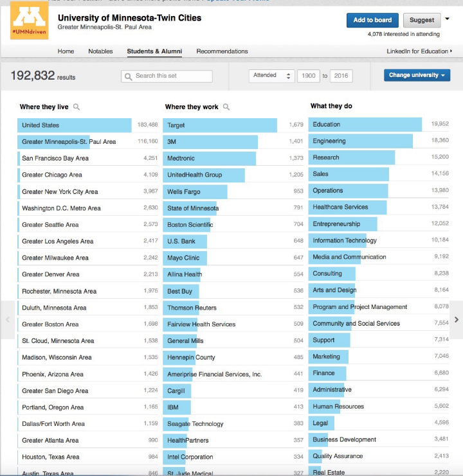Click the Suggest button
This screenshot has width=463, height=476.
pyautogui.click(x=422, y=20)
